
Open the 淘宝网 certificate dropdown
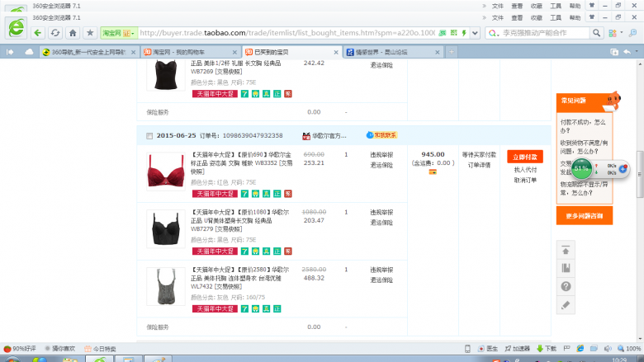[x=119, y=33]
